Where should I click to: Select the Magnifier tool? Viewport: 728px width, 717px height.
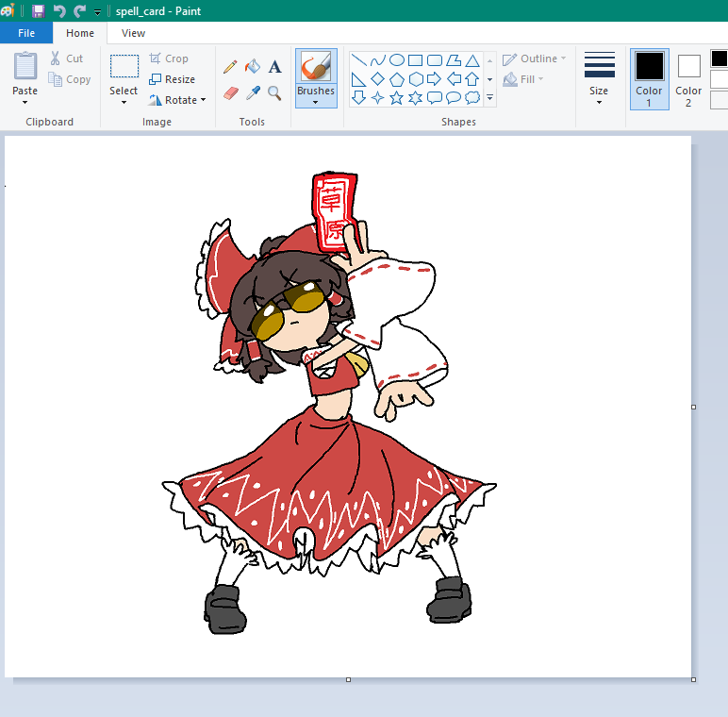(274, 93)
